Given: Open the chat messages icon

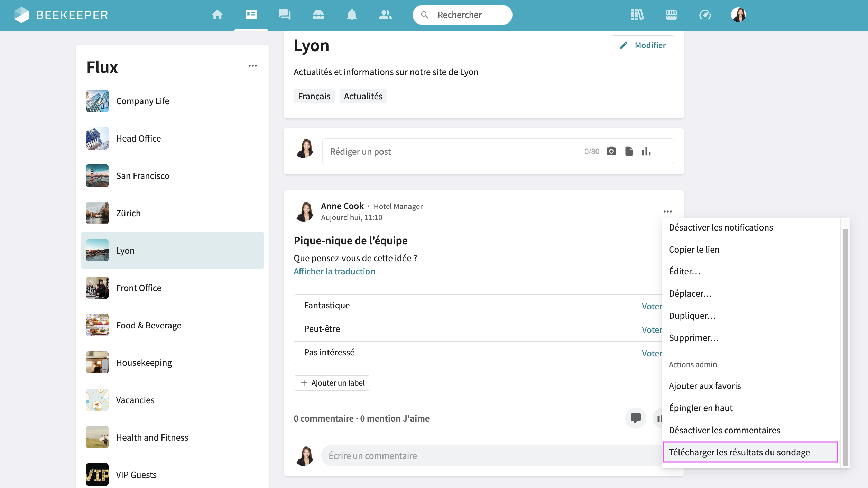Looking at the screenshot, I should (x=285, y=15).
